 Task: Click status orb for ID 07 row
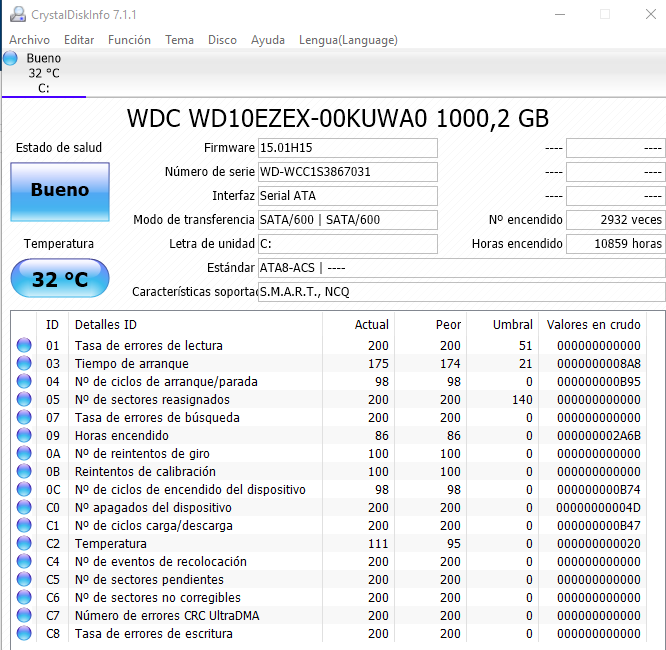pyautogui.click(x=24, y=417)
